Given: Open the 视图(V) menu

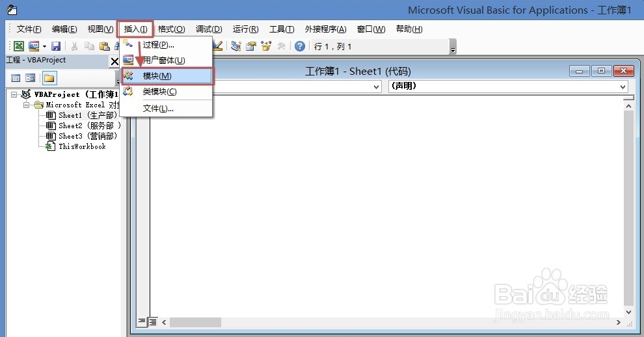Looking at the screenshot, I should tap(100, 29).
